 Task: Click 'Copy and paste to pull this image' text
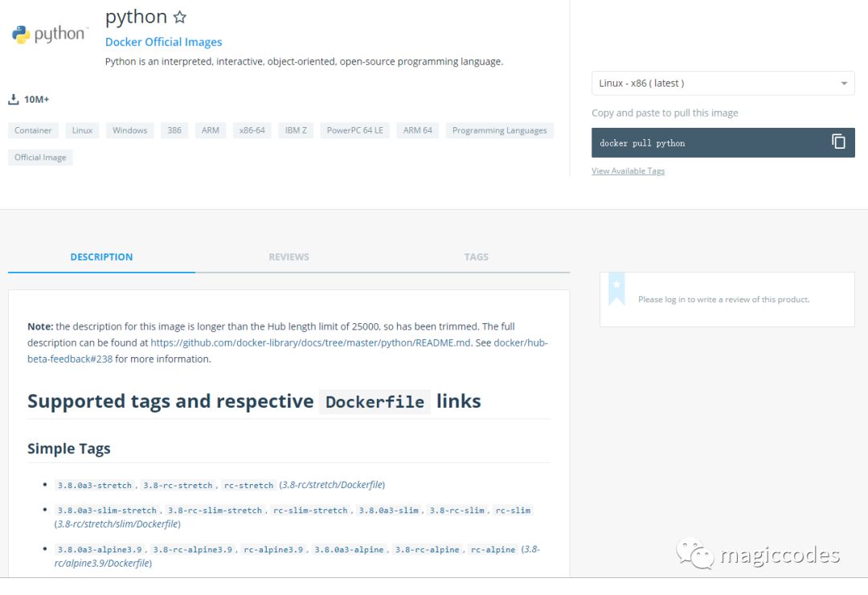[665, 113]
